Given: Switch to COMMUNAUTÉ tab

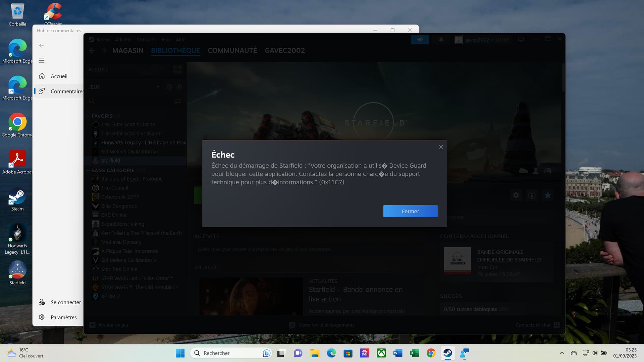Looking at the screenshot, I should point(232,50).
